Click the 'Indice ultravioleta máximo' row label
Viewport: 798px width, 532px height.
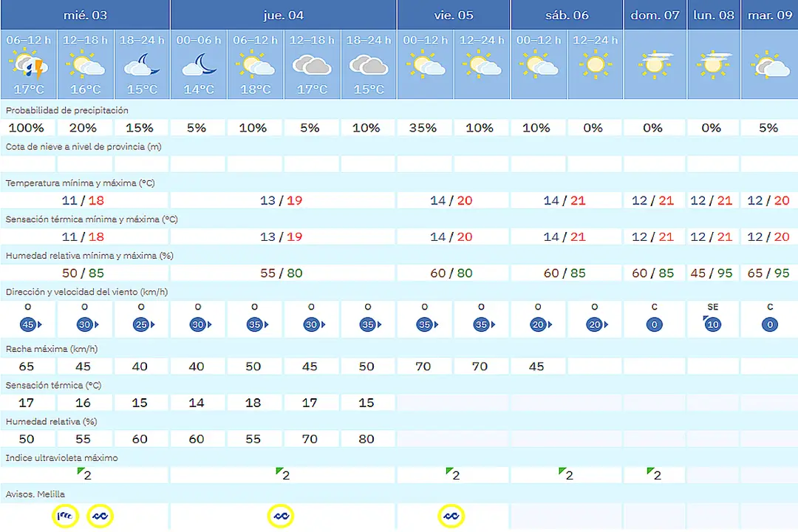click(x=61, y=457)
